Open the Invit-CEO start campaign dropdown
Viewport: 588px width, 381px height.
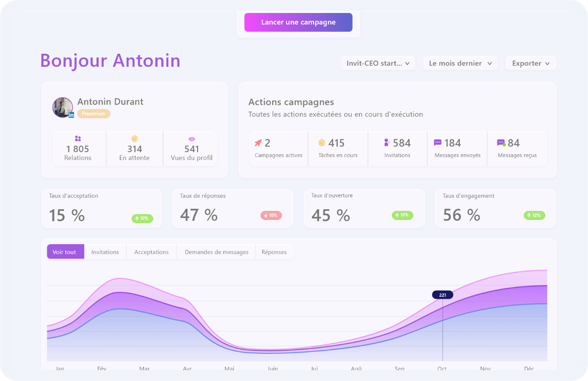coord(377,63)
